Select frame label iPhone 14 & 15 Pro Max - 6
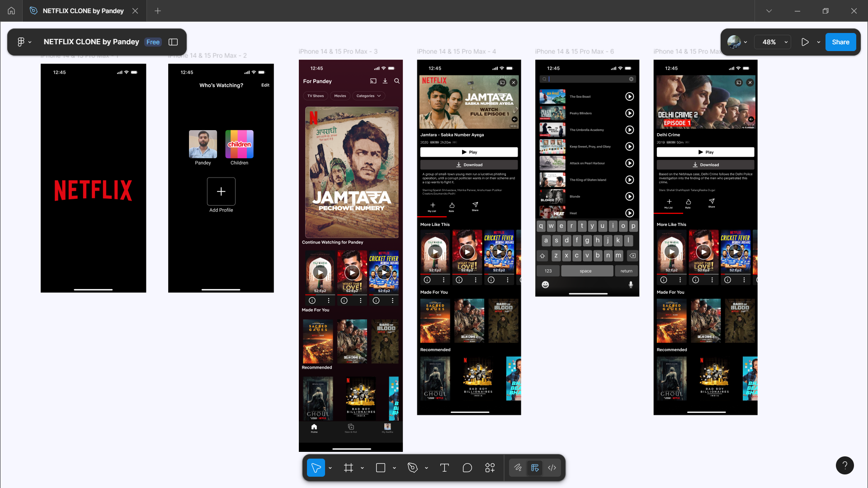The width and height of the screenshot is (868, 488). (x=575, y=52)
